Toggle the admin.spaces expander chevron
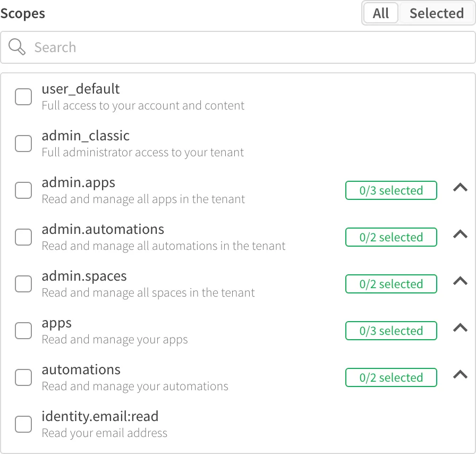The height and width of the screenshot is (454, 476). point(460,281)
